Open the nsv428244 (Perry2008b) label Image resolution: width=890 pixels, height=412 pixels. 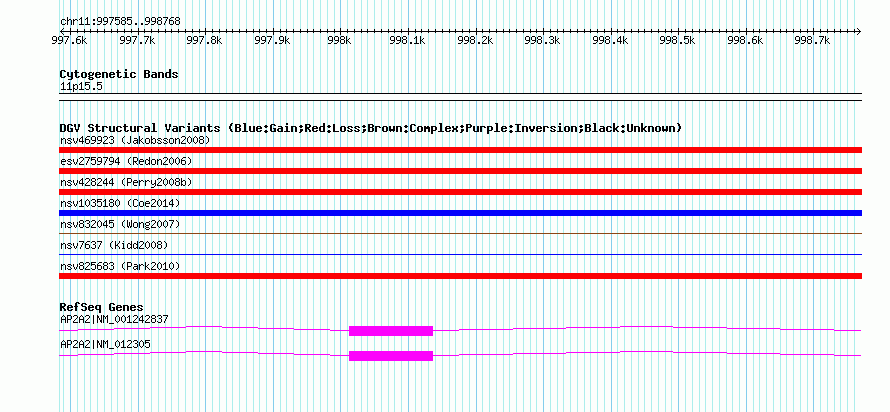pos(126,182)
